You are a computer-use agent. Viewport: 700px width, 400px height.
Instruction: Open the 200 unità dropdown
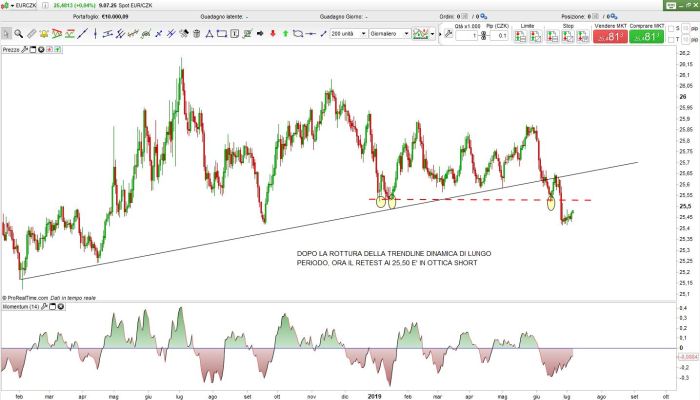(x=347, y=34)
